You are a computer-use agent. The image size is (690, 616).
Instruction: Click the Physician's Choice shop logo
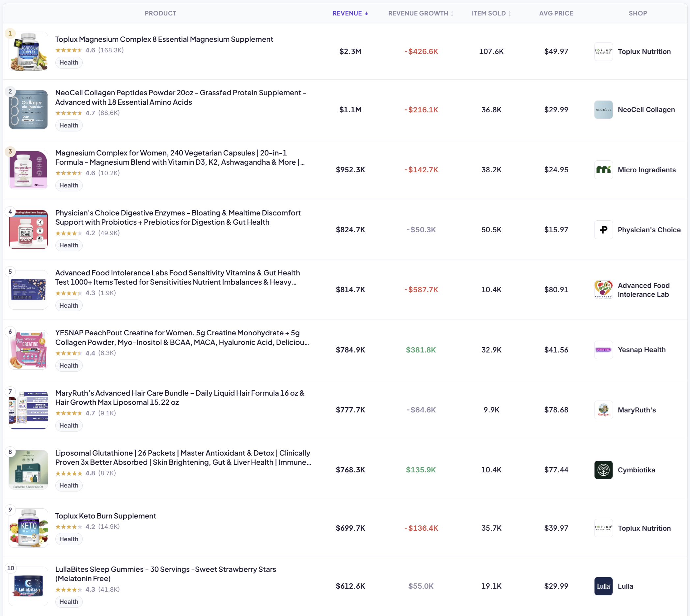coord(603,230)
